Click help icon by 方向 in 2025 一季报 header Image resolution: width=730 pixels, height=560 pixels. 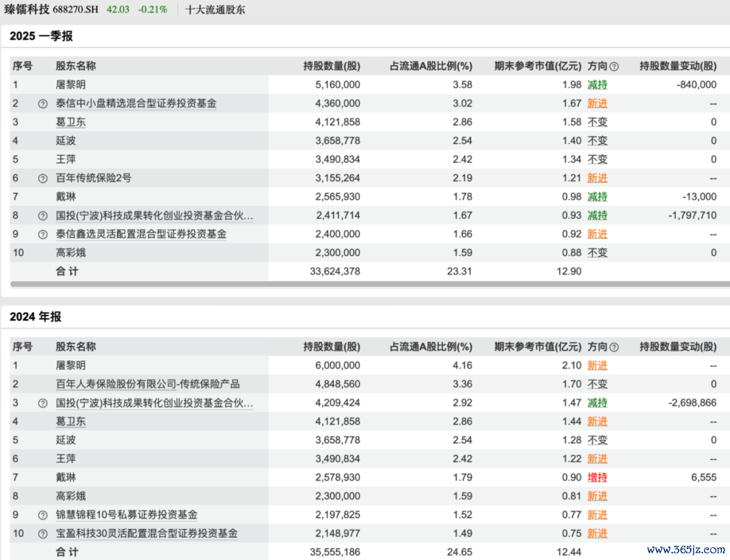(x=614, y=67)
